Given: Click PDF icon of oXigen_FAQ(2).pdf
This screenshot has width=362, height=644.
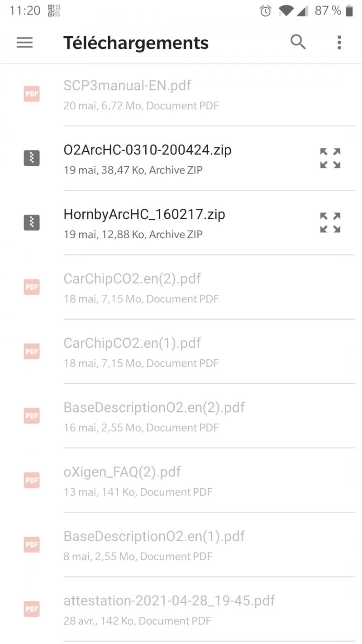Looking at the screenshot, I should [32, 480].
